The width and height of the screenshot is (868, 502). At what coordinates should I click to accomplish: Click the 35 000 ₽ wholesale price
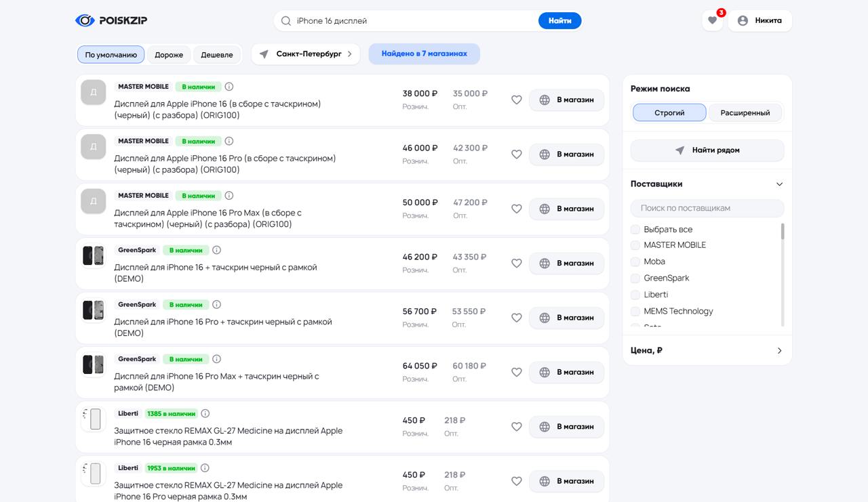click(471, 93)
